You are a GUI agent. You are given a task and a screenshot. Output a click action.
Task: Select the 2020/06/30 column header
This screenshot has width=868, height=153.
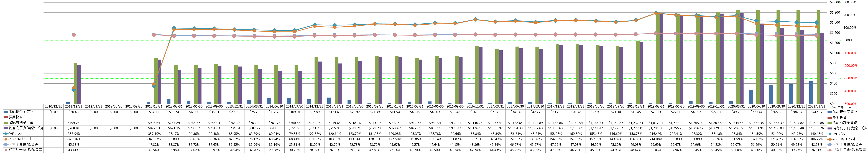(x=757, y=106)
